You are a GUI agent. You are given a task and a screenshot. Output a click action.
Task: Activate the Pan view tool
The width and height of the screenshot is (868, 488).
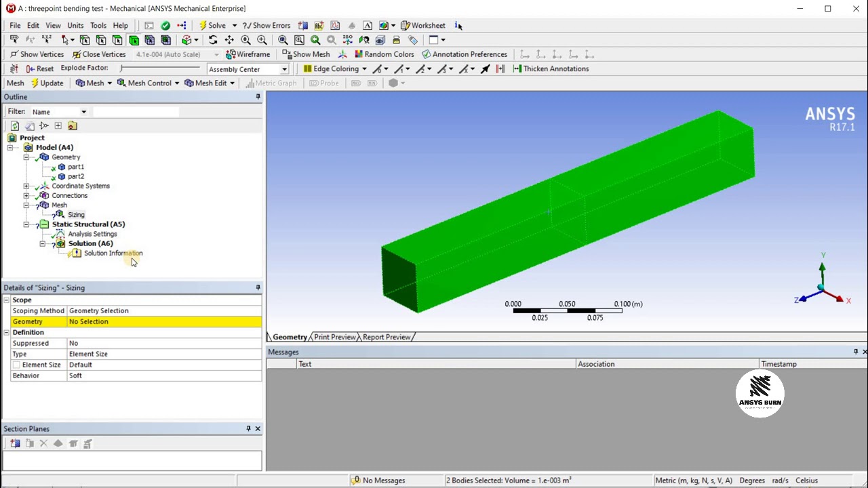pyautogui.click(x=229, y=40)
